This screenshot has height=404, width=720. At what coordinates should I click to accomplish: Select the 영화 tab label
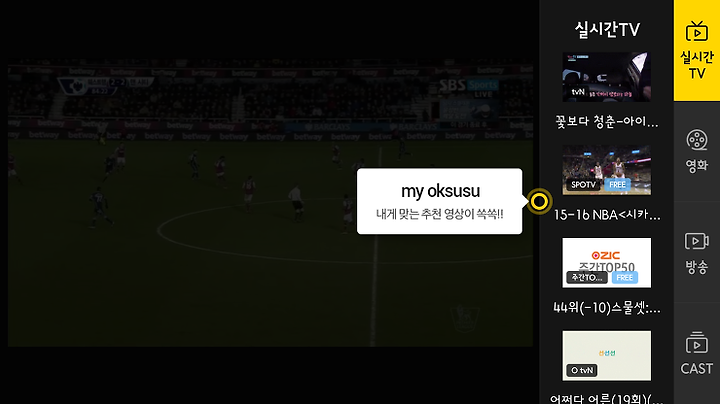(x=697, y=165)
